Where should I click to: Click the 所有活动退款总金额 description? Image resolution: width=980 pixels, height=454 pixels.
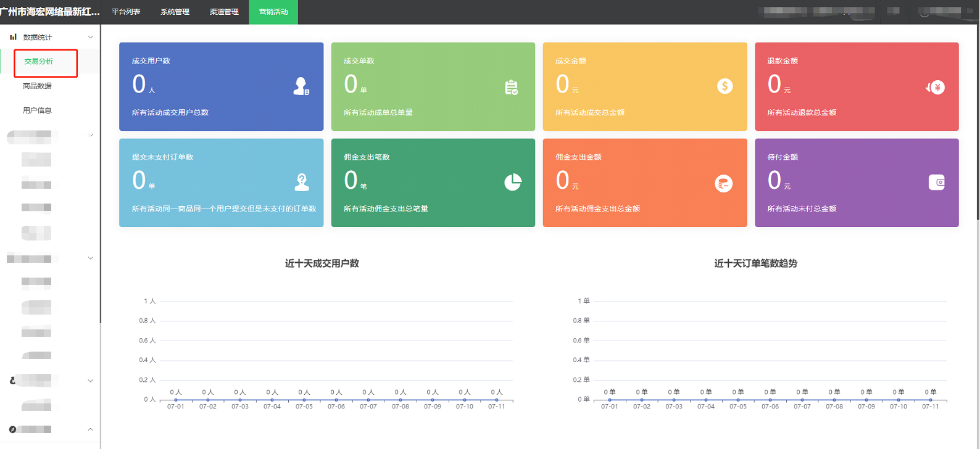802,113
